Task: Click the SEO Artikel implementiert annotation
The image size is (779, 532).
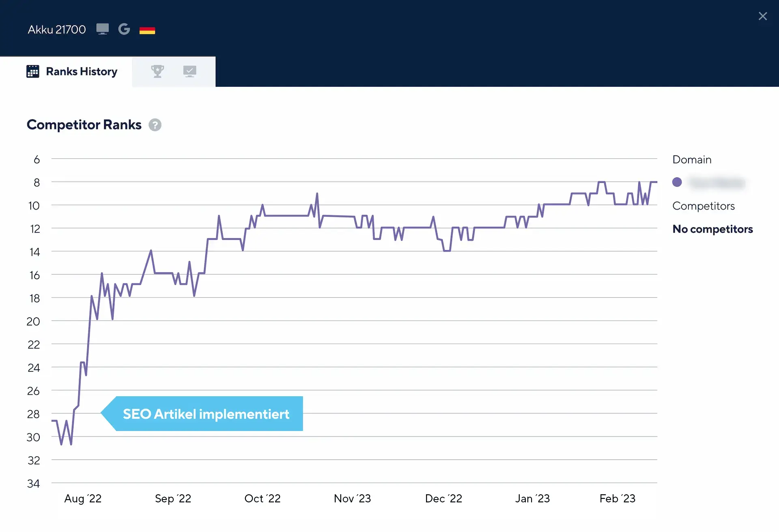Action: [x=202, y=414]
